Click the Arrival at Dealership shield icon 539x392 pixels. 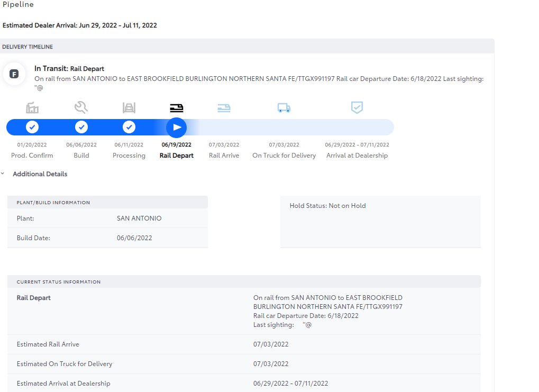click(357, 107)
